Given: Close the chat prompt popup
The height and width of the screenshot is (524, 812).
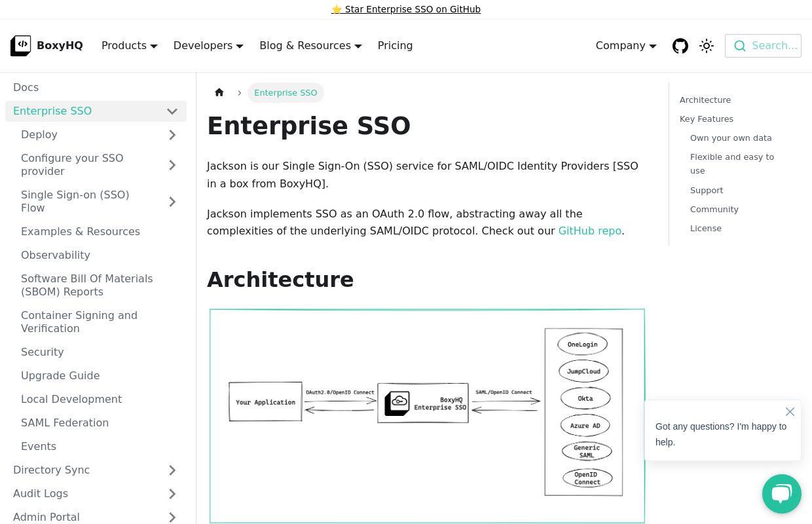Looking at the screenshot, I should click(x=790, y=411).
